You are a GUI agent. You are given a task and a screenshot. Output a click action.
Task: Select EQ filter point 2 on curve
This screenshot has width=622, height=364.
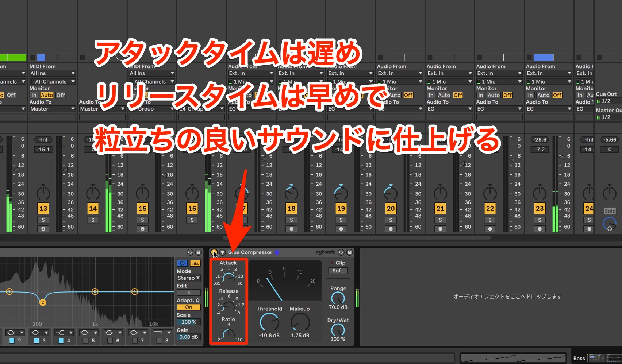43,302
